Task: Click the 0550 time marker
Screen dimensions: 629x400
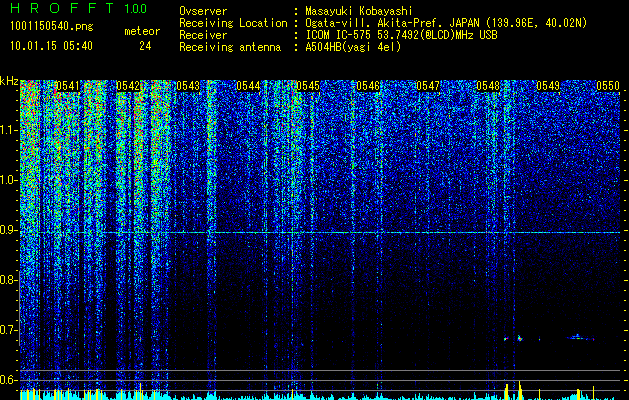Action: (x=608, y=86)
